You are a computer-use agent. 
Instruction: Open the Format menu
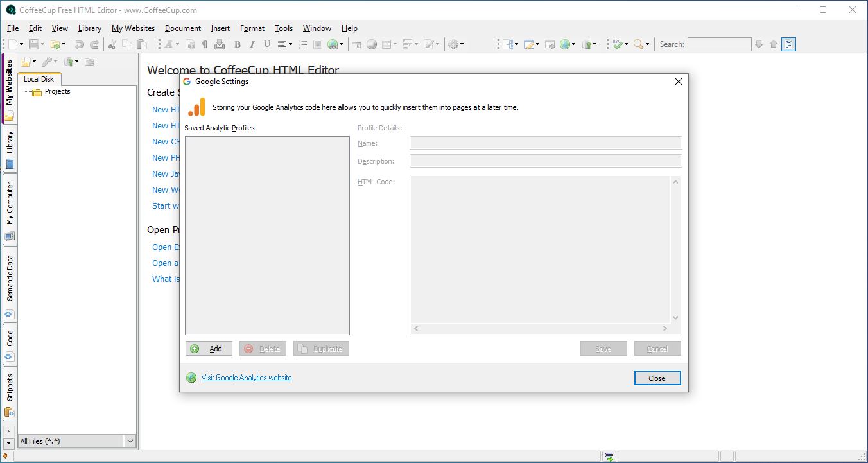(x=252, y=28)
